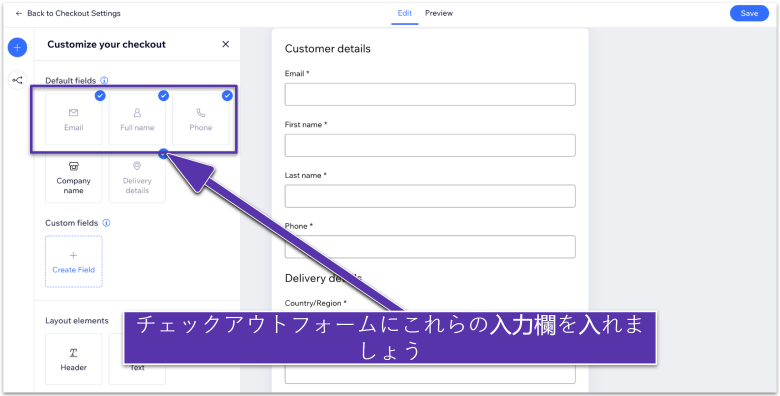Go Back to Checkout Settings
Image resolution: width=780 pixels, height=396 pixels.
coord(68,13)
